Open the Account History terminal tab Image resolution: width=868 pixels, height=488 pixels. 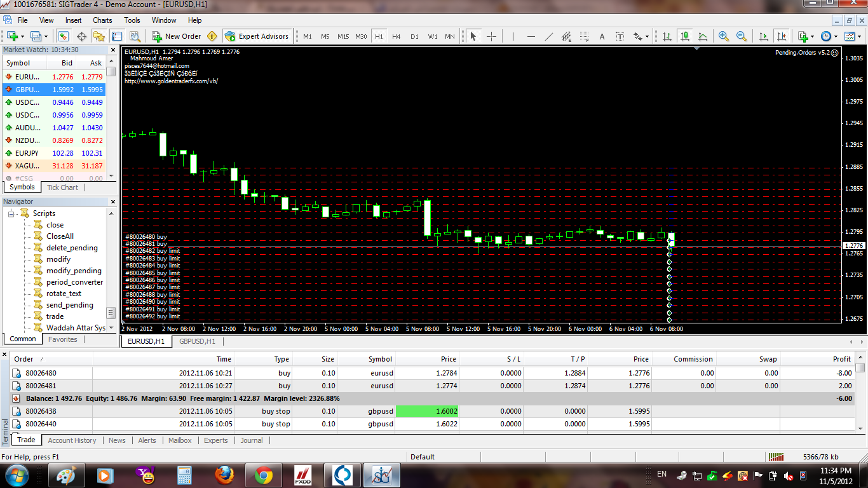click(72, 440)
